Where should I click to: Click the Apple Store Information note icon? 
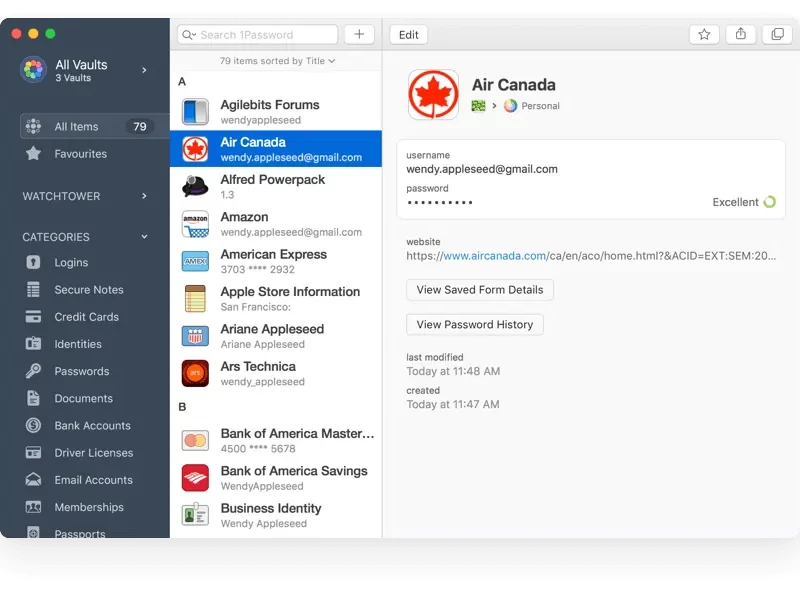(195, 299)
